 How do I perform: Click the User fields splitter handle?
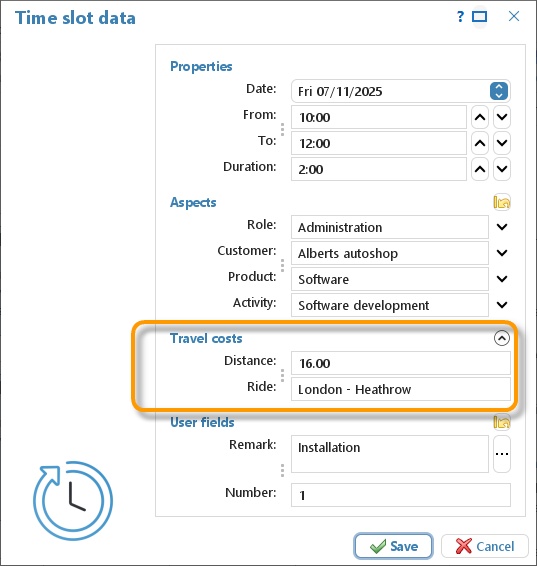282,470
